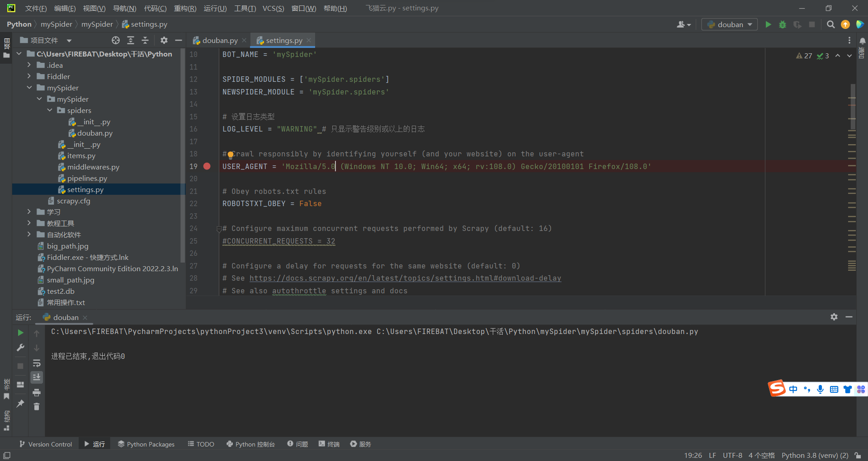The height and width of the screenshot is (461, 868).
Task: Close the settings.py editor tab
Action: pyautogui.click(x=309, y=40)
